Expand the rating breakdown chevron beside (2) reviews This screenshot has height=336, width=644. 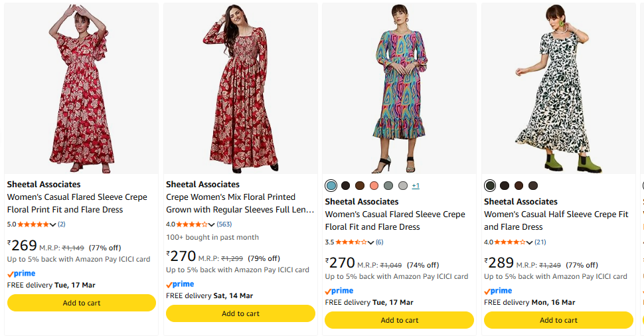(53, 224)
